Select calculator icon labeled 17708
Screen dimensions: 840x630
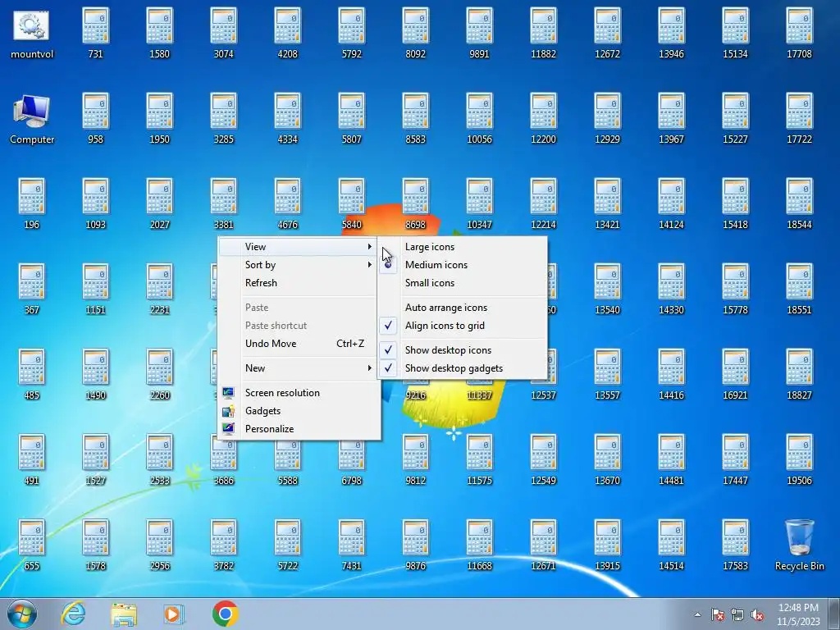(x=799, y=33)
